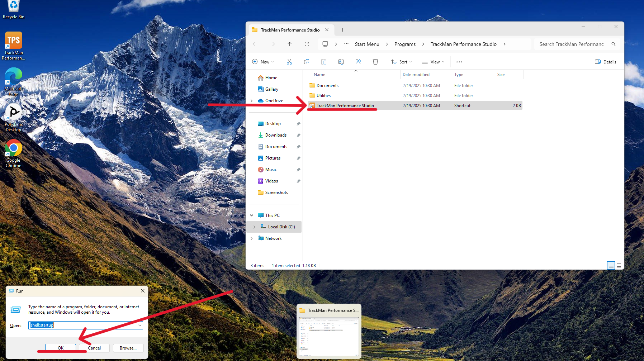Open the Recycle Bin desktop icon
Screen dimensions: 644x361
14,10
